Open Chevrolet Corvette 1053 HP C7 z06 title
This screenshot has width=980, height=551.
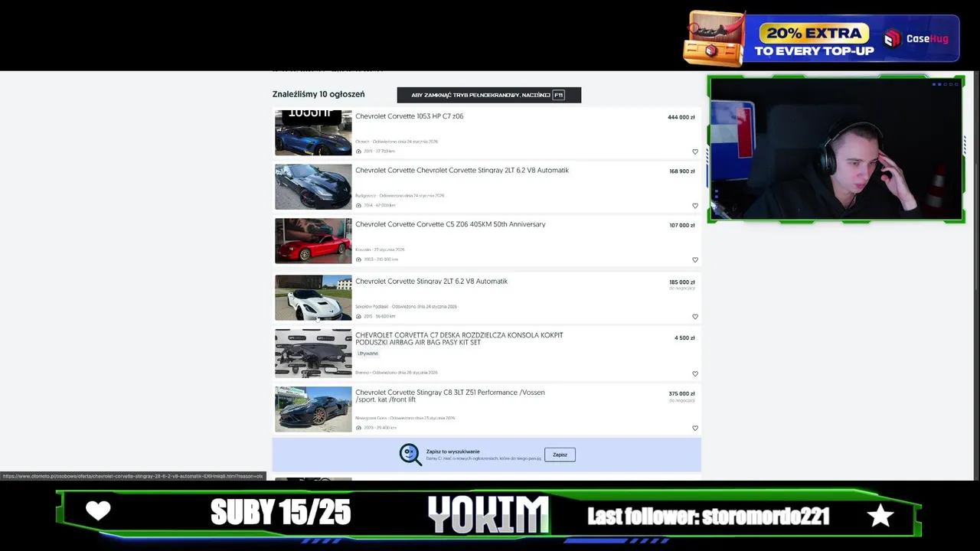tap(409, 116)
